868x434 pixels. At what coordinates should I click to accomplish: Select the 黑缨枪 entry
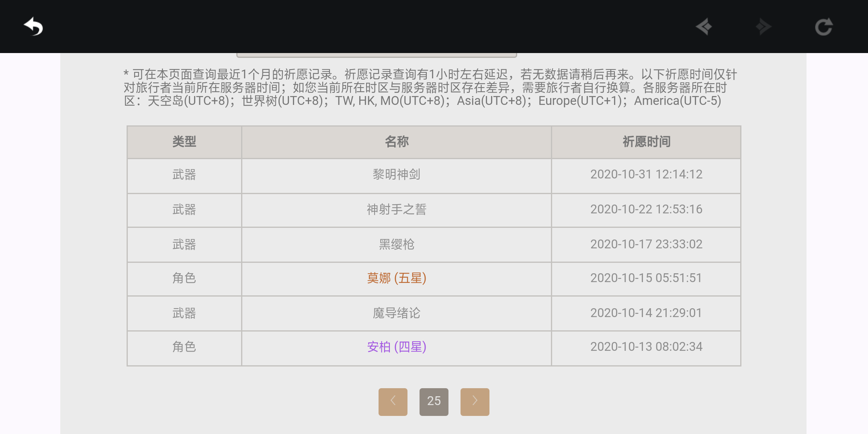coord(397,244)
